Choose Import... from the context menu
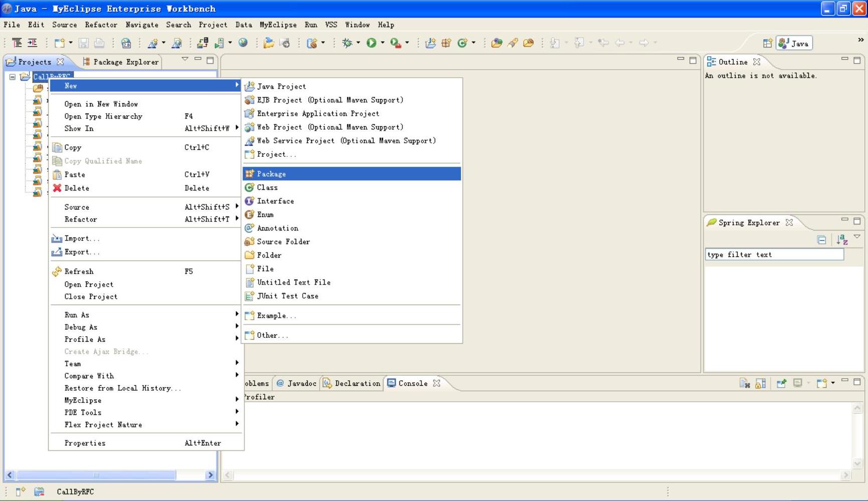 pyautogui.click(x=146, y=238)
